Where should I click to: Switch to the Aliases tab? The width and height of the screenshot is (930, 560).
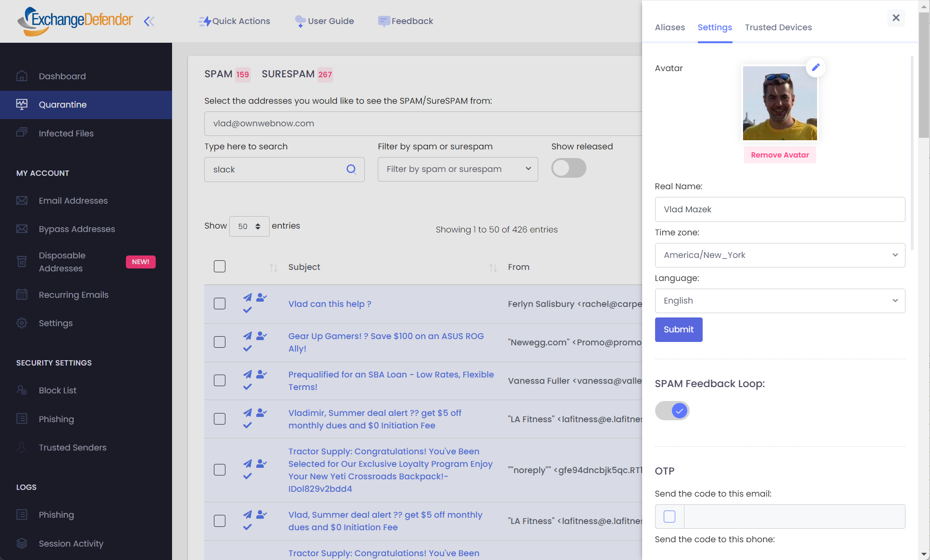click(670, 27)
